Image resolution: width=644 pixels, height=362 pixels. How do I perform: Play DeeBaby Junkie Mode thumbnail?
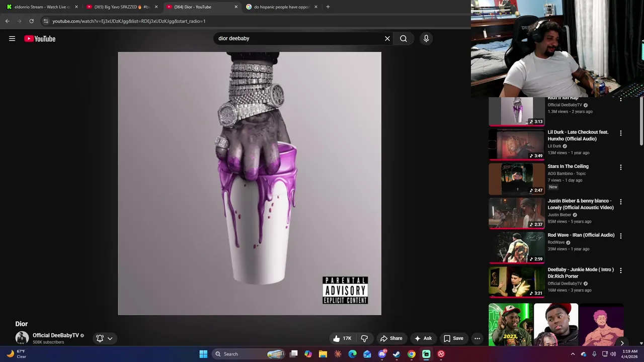tap(517, 282)
